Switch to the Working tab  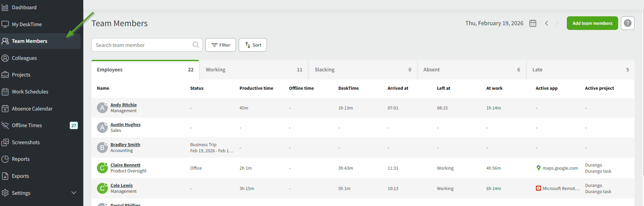click(254, 70)
